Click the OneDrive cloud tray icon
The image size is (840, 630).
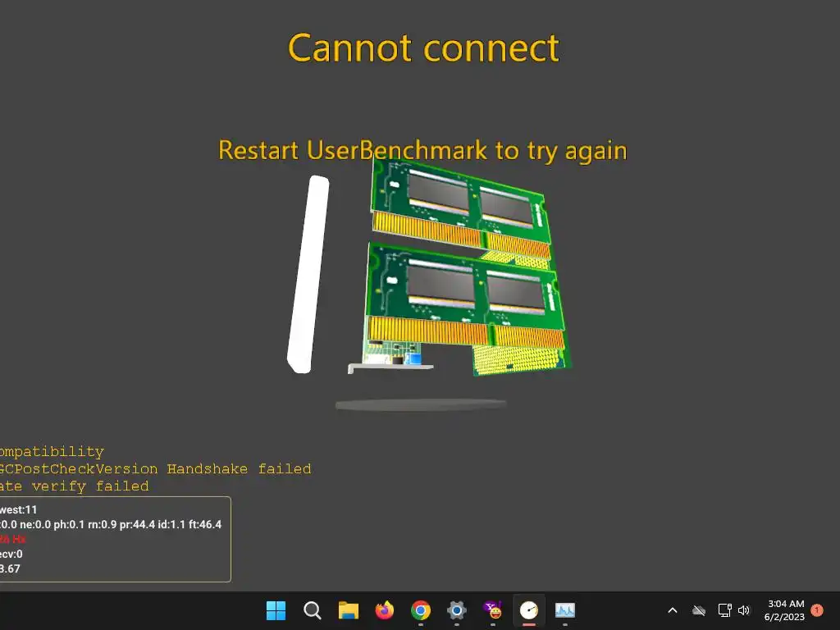(699, 610)
